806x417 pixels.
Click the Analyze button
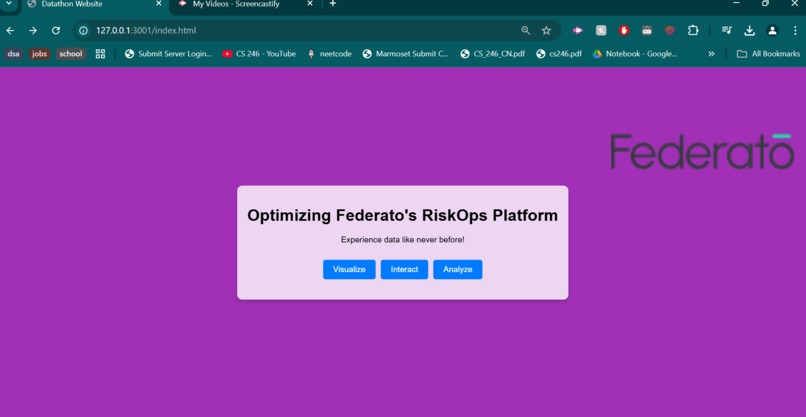(x=457, y=269)
